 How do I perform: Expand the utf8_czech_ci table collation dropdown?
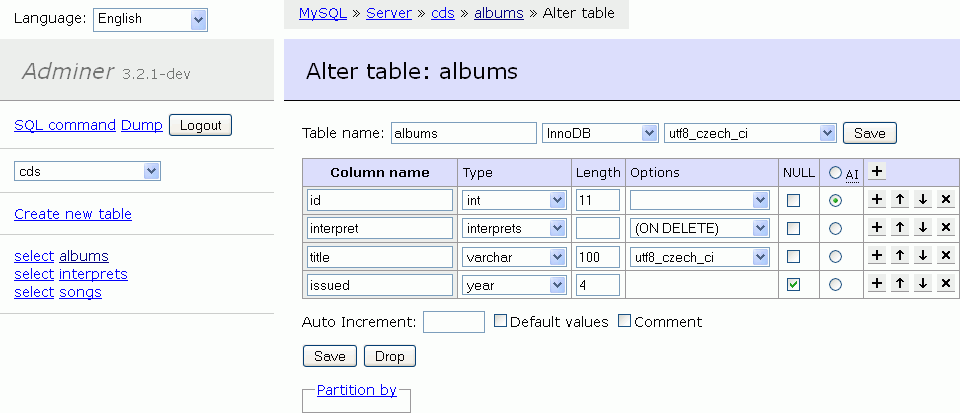750,133
